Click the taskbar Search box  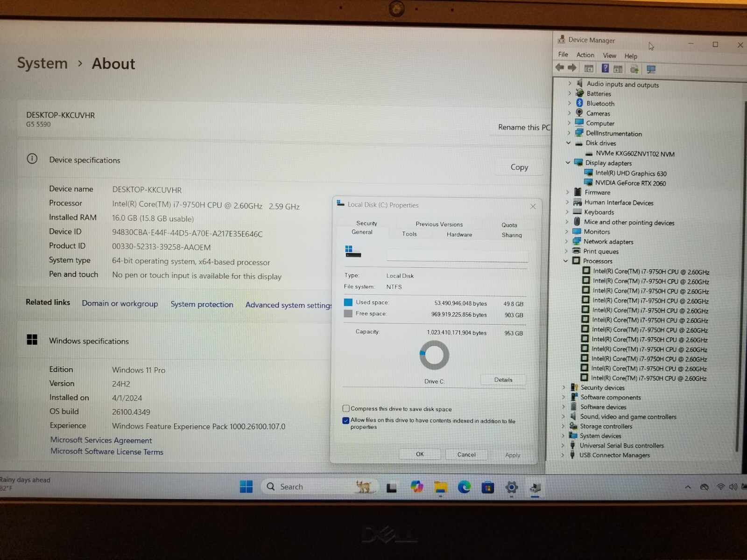(x=319, y=487)
